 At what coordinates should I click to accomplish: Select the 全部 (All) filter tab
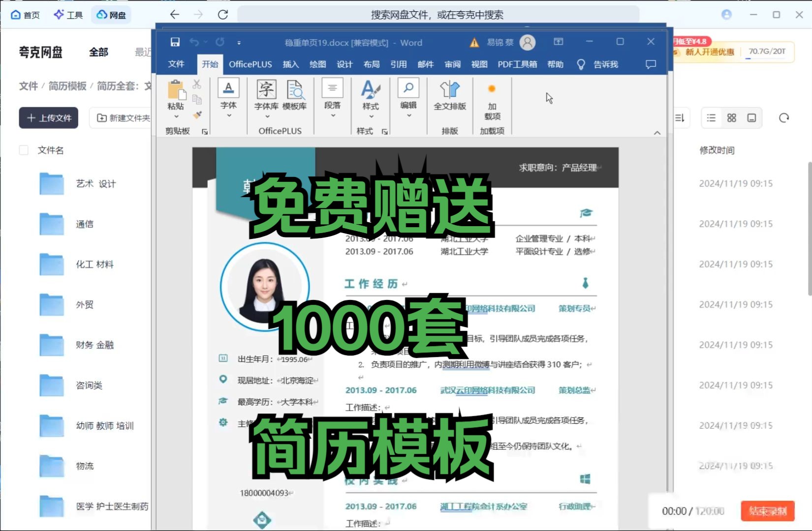tap(98, 52)
